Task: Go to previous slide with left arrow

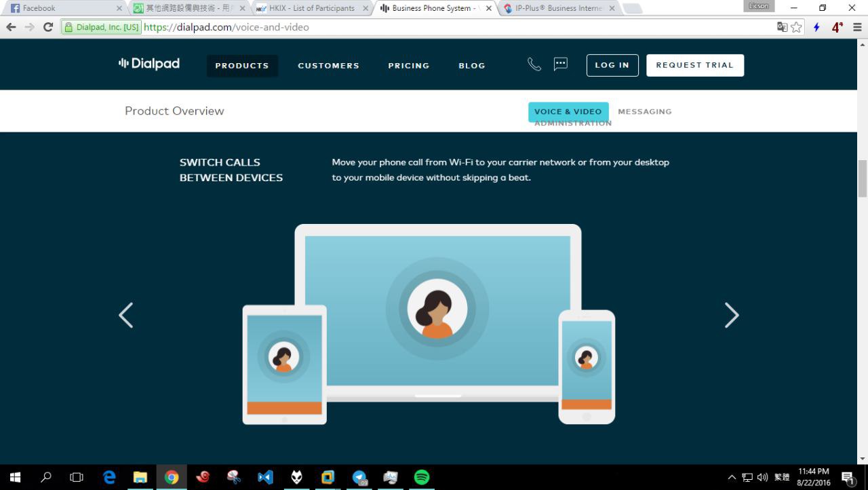Action: click(x=126, y=315)
